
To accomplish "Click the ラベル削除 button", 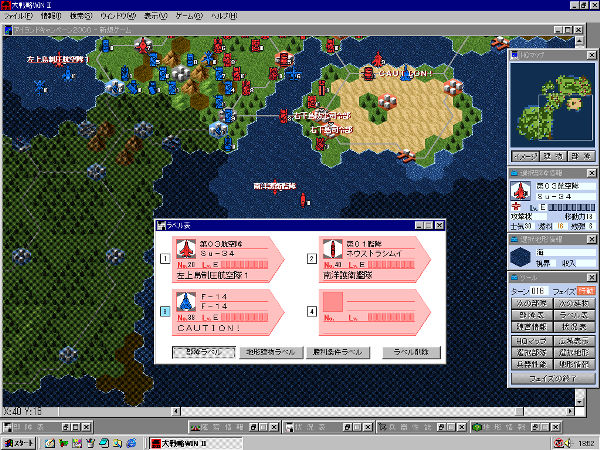I will pyautogui.click(x=411, y=352).
